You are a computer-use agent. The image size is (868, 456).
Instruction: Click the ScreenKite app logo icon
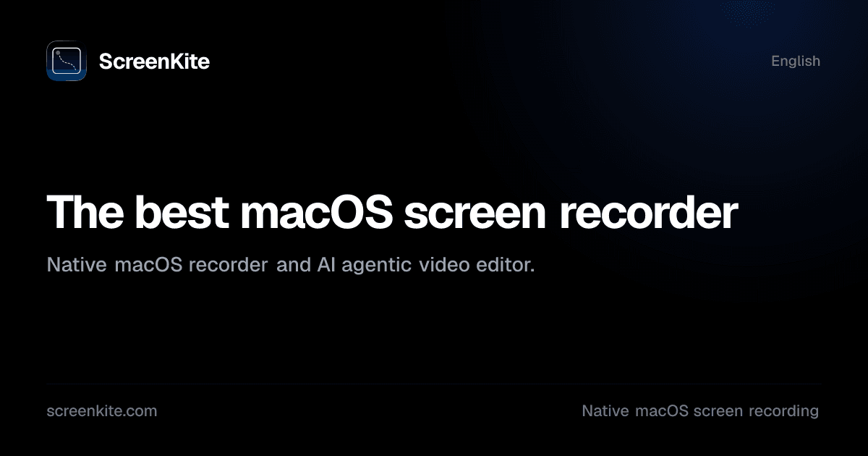tap(67, 61)
